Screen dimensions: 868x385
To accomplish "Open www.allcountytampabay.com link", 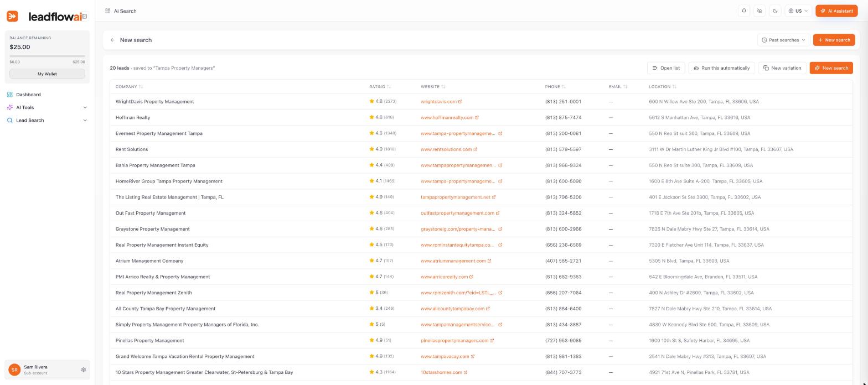I will [455, 309].
